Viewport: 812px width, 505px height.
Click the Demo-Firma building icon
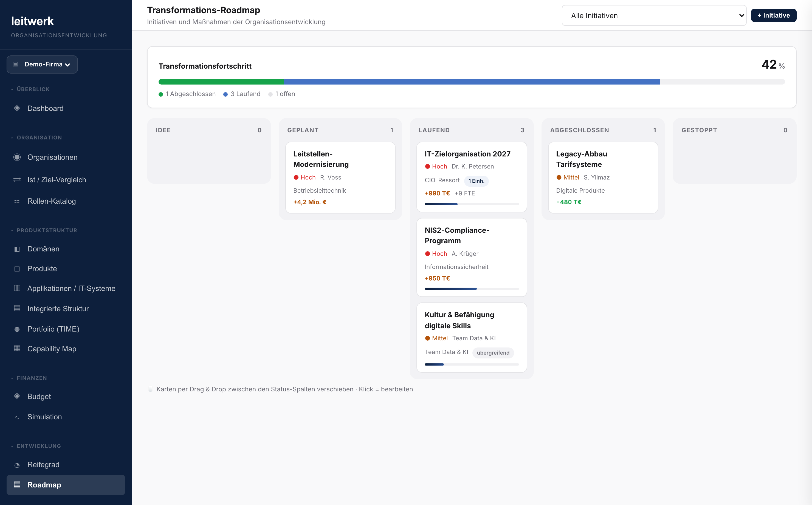click(15, 64)
